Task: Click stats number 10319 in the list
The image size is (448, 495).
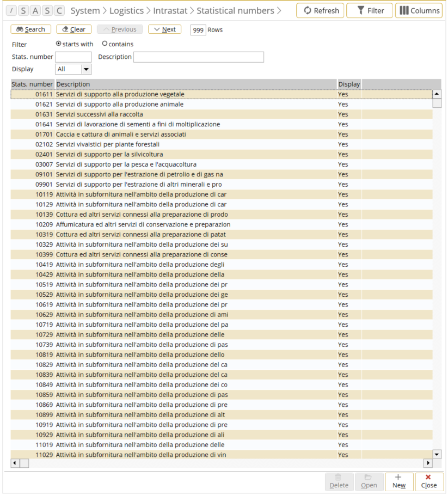Action: (44, 235)
